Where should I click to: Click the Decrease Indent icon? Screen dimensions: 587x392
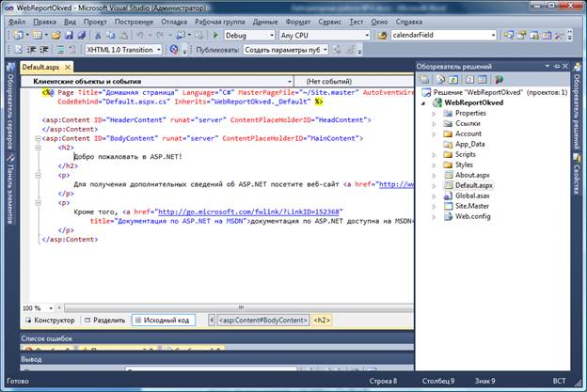pos(31,50)
